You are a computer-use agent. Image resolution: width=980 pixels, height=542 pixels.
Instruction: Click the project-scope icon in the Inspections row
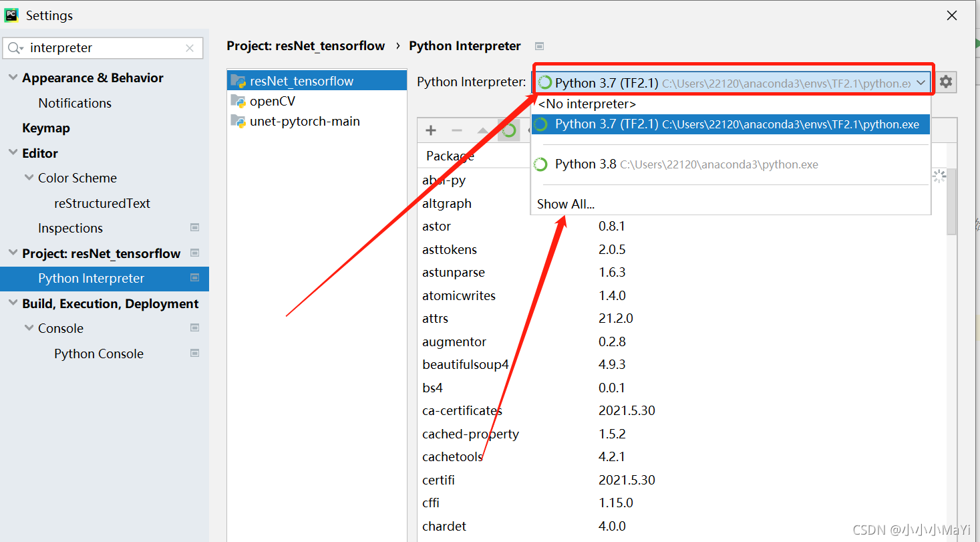[195, 228]
